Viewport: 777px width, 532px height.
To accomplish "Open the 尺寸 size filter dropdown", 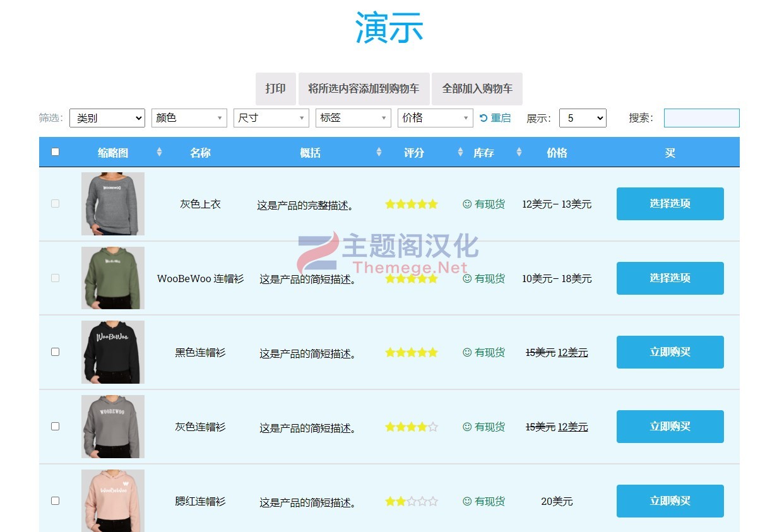I will pos(271,118).
